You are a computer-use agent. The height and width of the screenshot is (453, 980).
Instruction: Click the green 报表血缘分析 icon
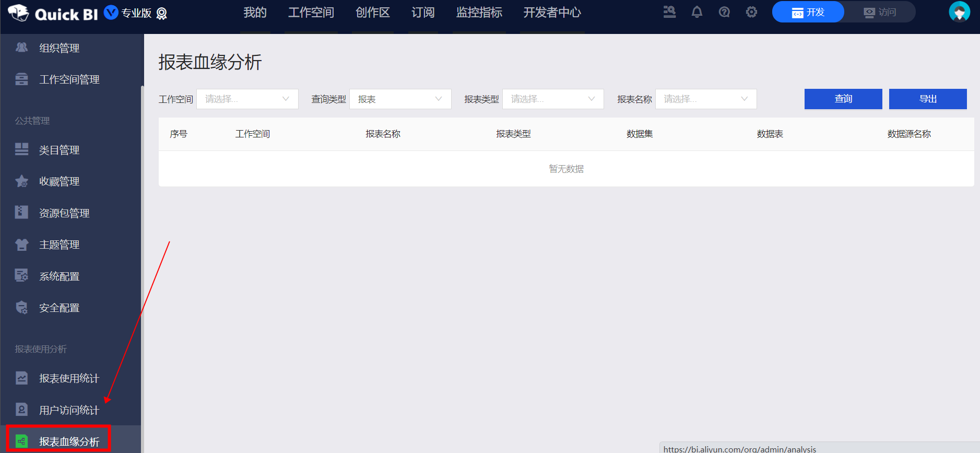[x=21, y=441]
